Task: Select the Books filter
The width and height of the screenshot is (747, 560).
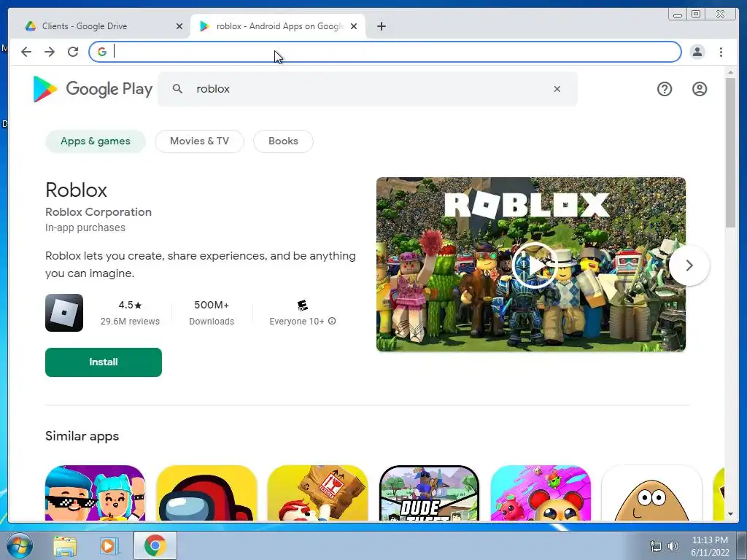Action: click(x=283, y=141)
